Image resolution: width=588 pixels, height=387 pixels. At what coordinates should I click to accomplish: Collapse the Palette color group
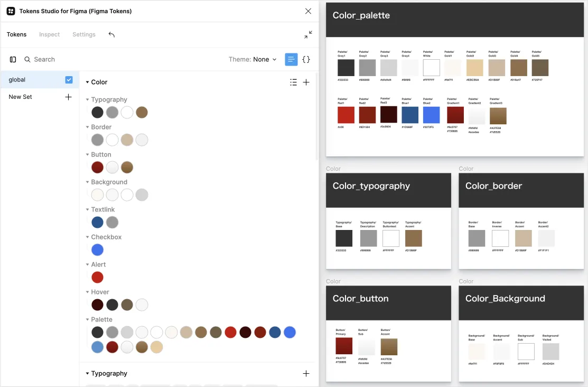point(88,320)
